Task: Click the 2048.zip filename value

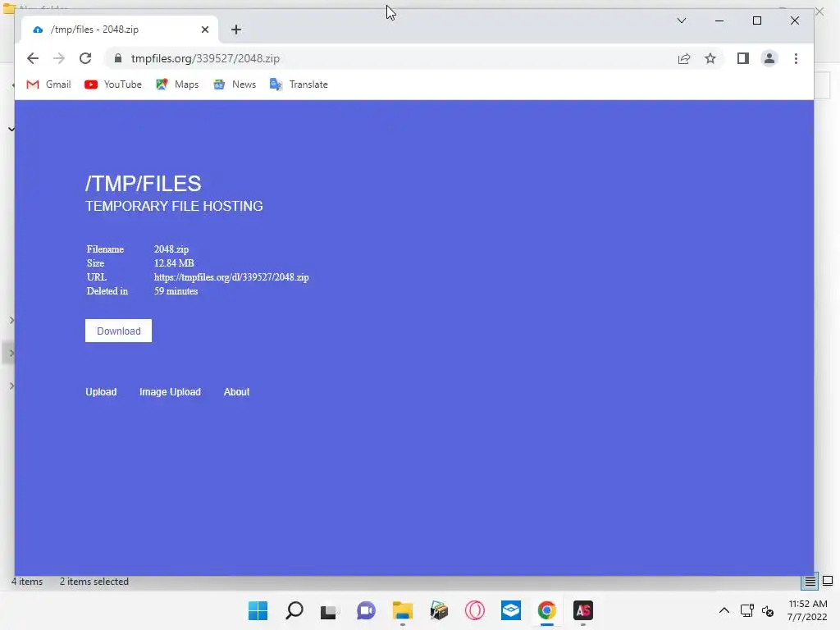Action: [171, 249]
